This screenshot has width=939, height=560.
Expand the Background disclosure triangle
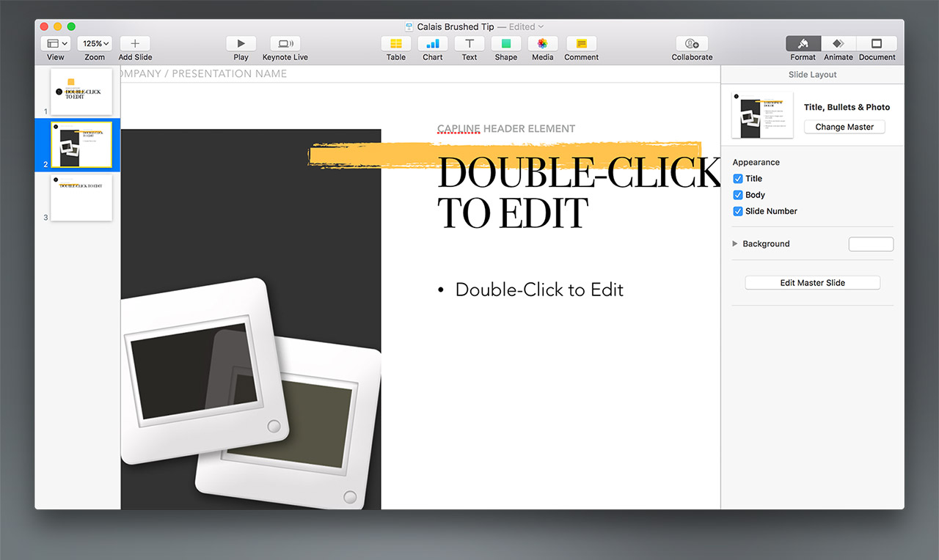[735, 243]
